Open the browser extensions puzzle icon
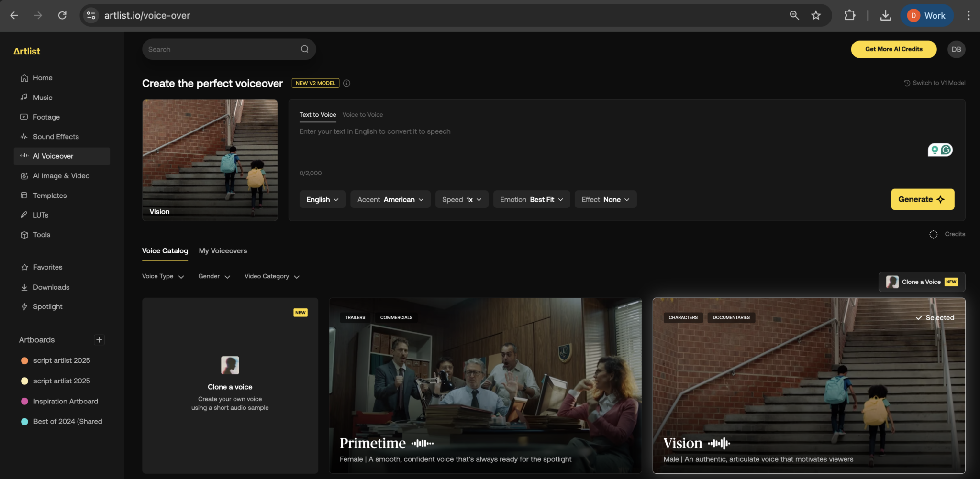Viewport: 980px width, 479px height. tap(849, 15)
